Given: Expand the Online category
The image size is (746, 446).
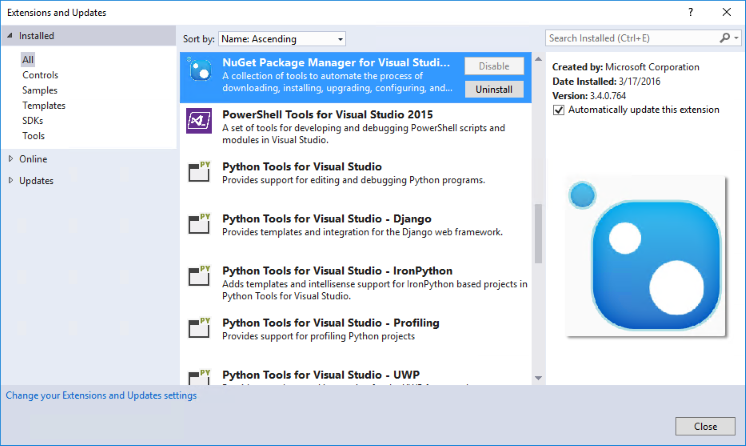Looking at the screenshot, I should point(10,159).
